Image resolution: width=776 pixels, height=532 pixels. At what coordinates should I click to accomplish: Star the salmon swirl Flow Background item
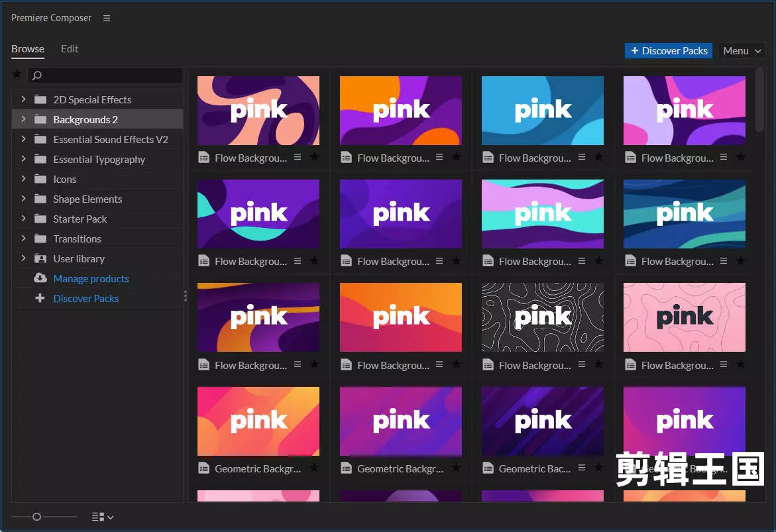point(314,157)
